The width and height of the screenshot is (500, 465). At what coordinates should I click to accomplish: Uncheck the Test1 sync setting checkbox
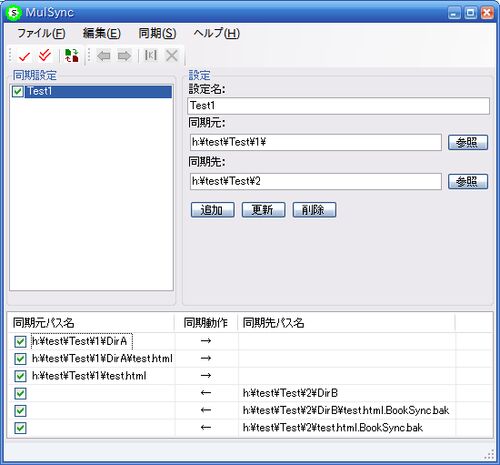tap(17, 92)
